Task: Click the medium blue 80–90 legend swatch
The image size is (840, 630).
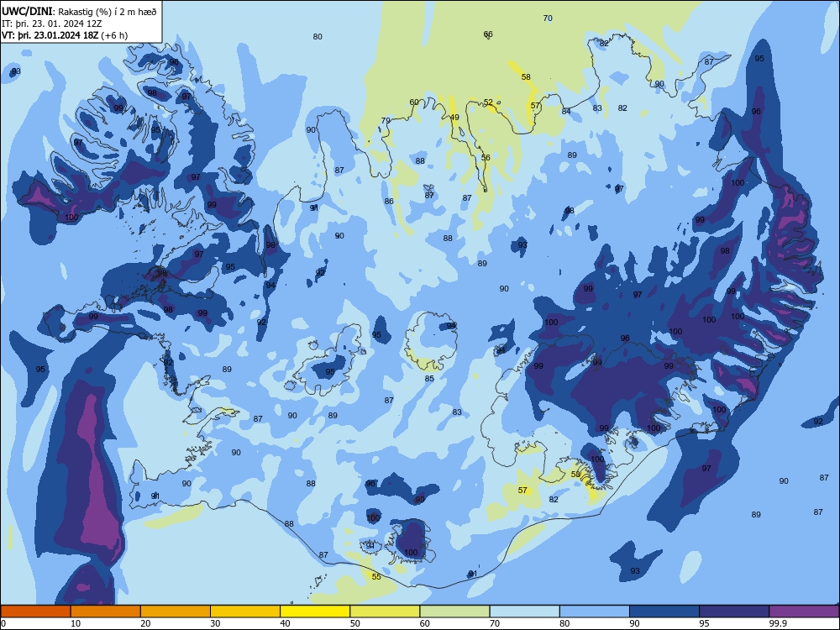Action: [595, 612]
